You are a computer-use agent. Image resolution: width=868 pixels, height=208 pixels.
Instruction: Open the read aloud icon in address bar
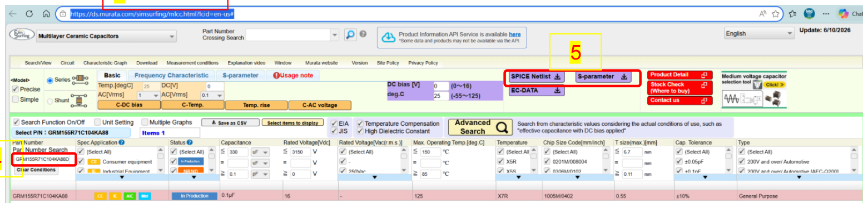pos(762,13)
